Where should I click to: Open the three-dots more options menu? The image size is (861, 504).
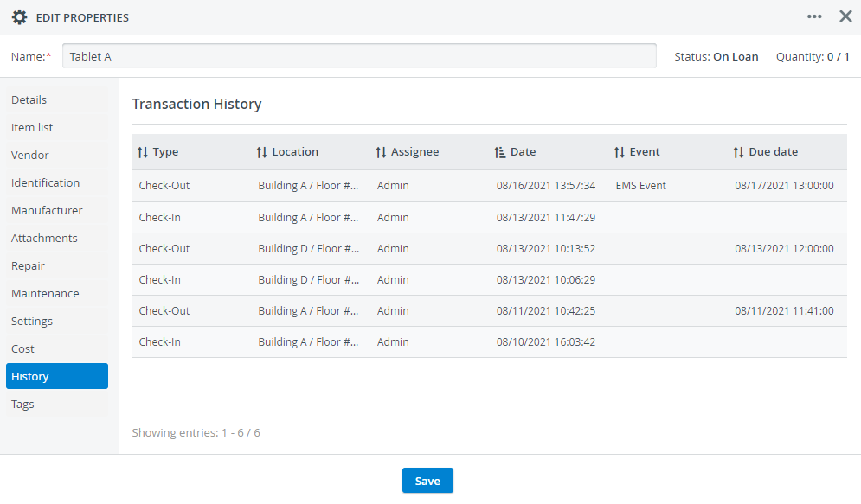[814, 17]
